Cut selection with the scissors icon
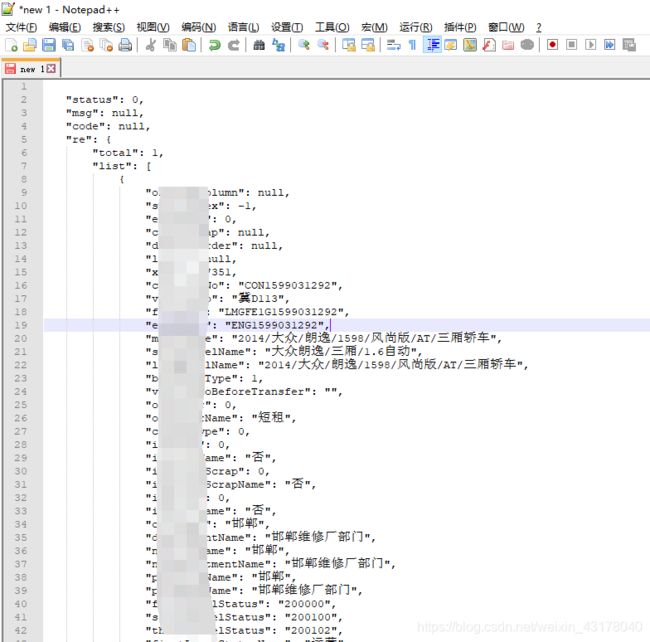 pos(150,45)
